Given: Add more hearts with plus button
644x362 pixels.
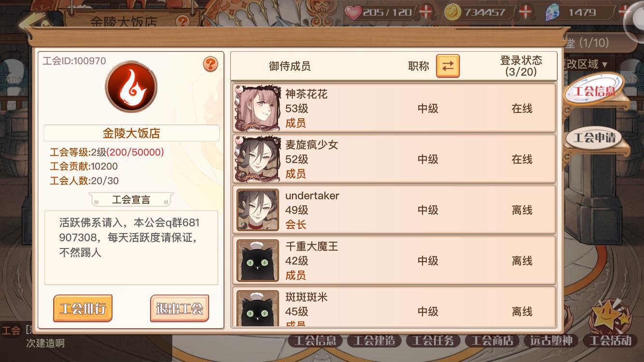Looking at the screenshot, I should tap(425, 13).
